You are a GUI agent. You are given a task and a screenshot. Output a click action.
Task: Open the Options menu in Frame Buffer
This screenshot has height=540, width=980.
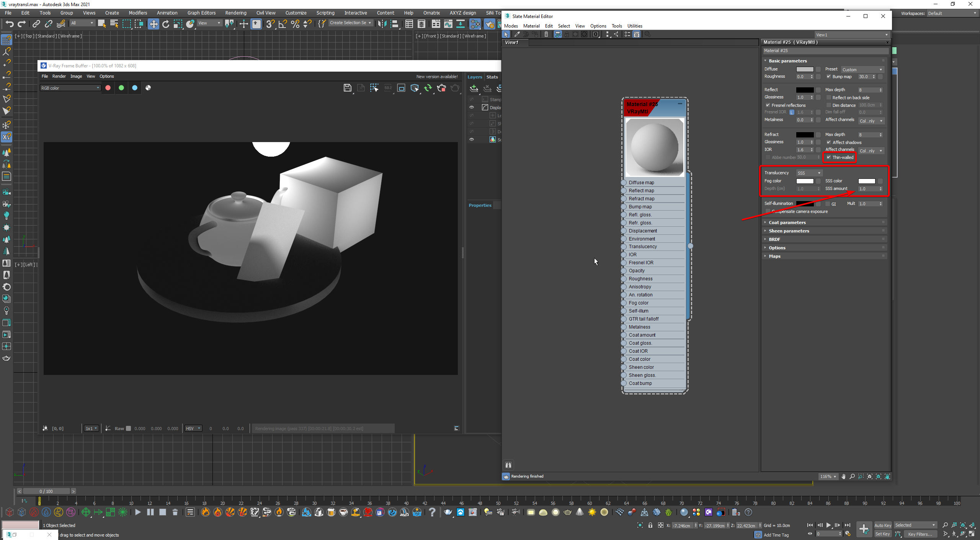pos(107,76)
